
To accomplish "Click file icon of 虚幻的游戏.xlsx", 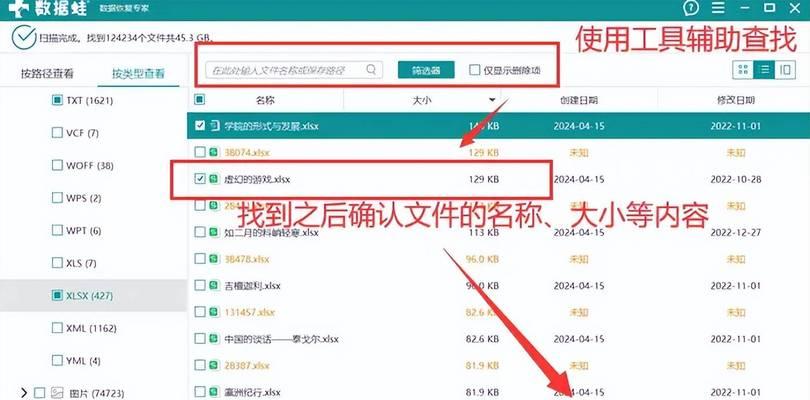I will pyautogui.click(x=214, y=179).
